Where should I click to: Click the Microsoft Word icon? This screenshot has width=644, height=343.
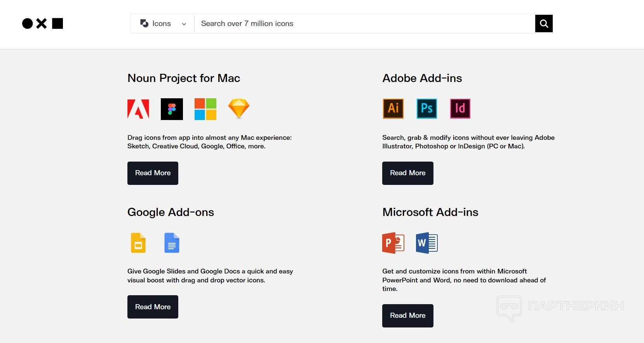point(426,243)
